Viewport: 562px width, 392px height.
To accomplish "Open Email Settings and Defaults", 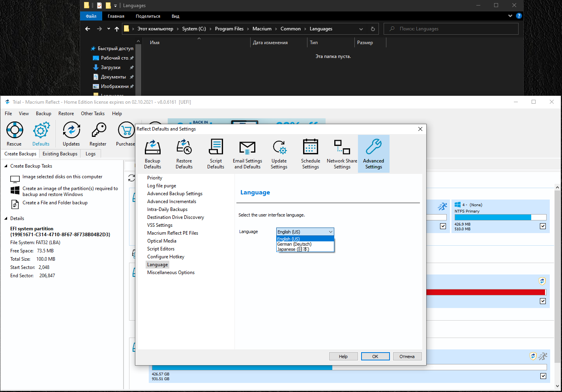I will [x=247, y=154].
